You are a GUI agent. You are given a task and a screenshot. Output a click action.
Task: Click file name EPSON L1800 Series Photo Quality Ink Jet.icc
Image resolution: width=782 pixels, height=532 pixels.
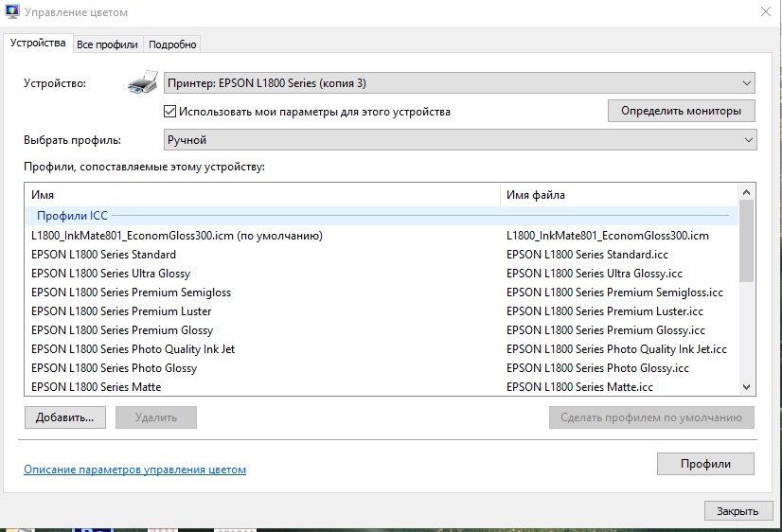click(617, 349)
